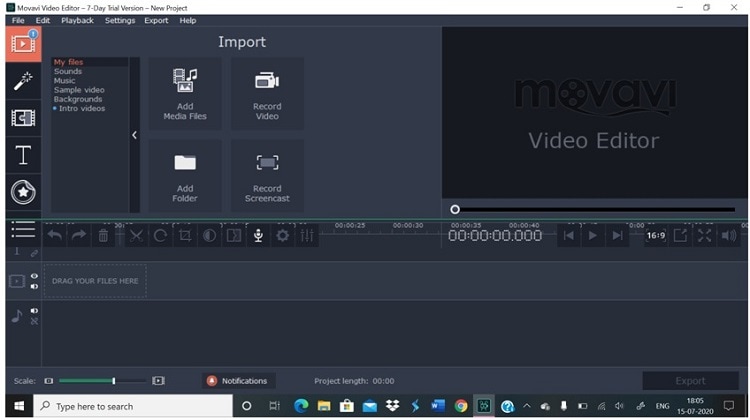
Task: Click the timeline Scale slider handle
Action: [x=114, y=381]
